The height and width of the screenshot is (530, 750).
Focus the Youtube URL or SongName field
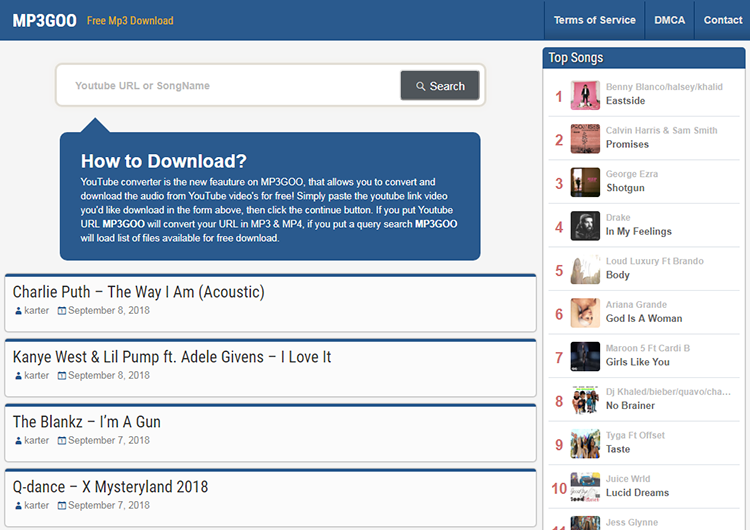click(x=229, y=86)
